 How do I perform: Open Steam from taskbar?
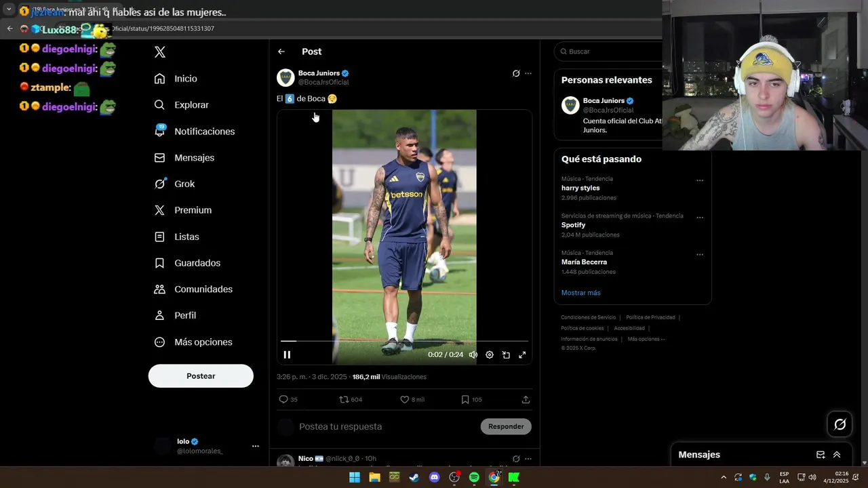click(414, 477)
